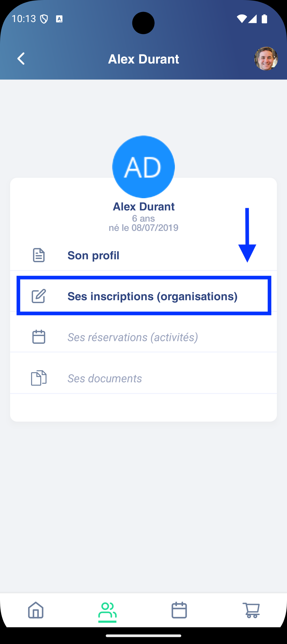Open the user profile photo avatar
287x644 pixels.
click(x=266, y=59)
